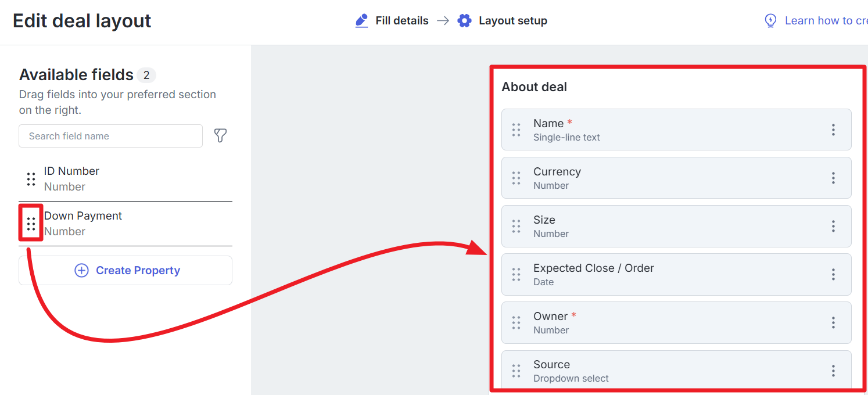This screenshot has height=395, width=868.
Task: Open the Learn how to create link
Action: pos(826,21)
